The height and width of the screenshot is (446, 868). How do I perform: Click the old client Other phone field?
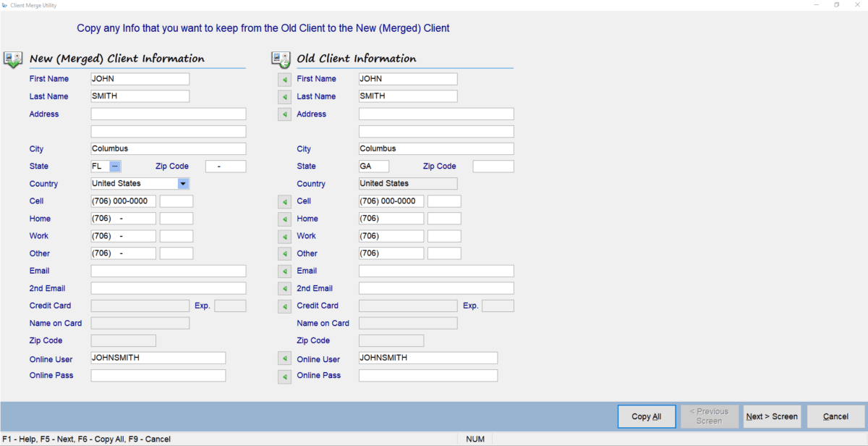(391, 253)
